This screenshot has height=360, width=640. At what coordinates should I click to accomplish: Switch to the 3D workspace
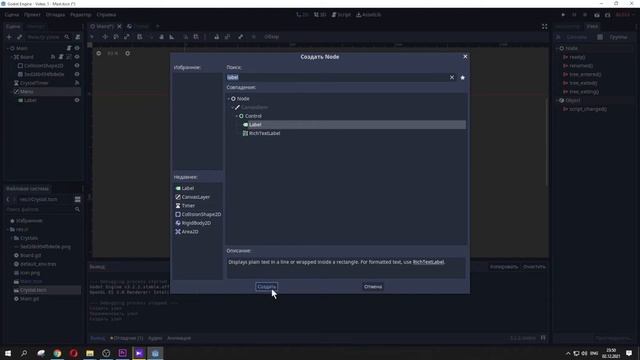click(320, 15)
